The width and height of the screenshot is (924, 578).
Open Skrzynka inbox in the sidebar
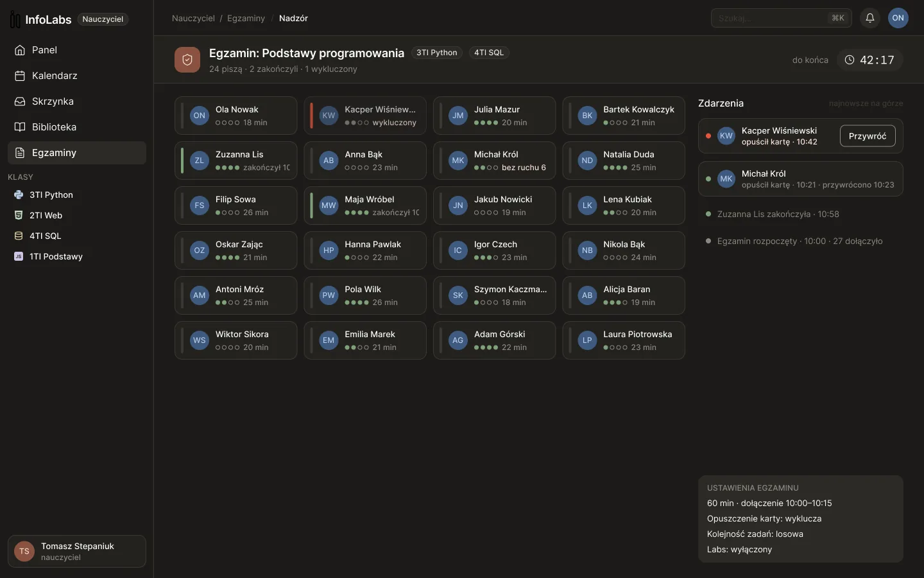coord(77,101)
